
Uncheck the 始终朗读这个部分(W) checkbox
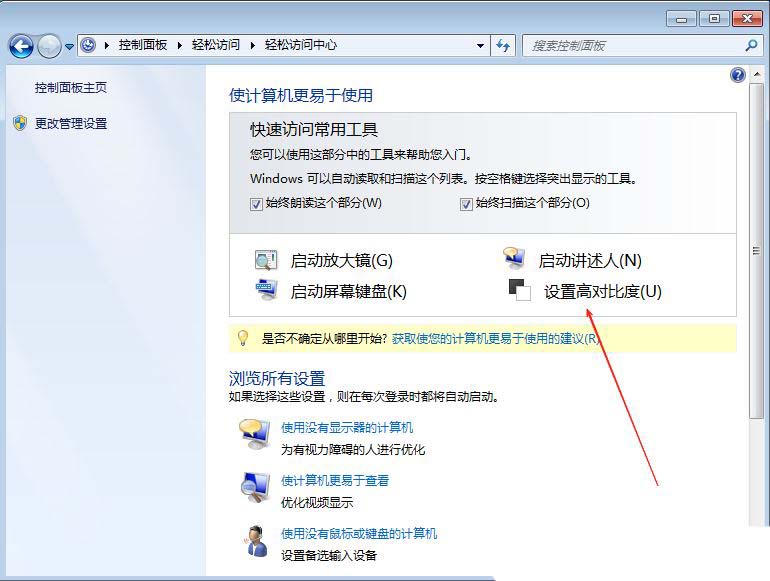[x=257, y=204]
